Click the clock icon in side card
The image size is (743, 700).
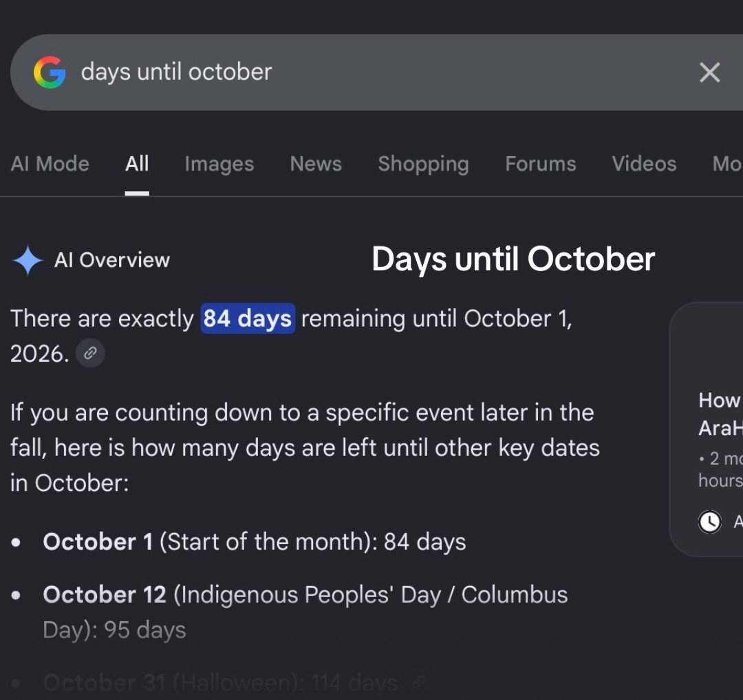[x=709, y=522]
